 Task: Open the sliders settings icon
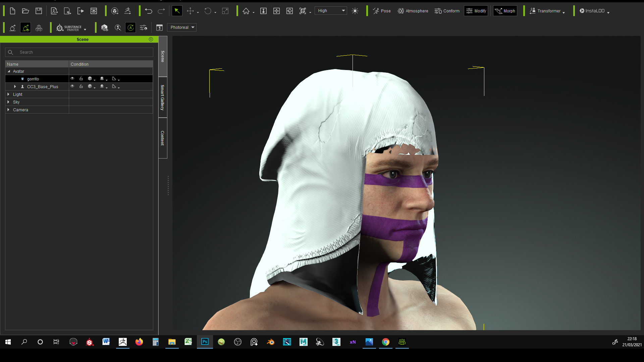coord(144,28)
